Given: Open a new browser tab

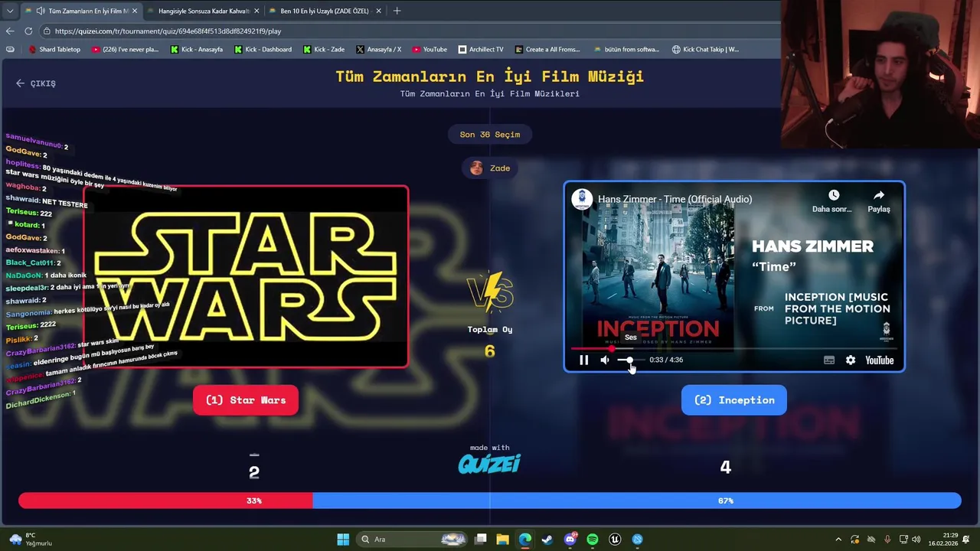Looking at the screenshot, I should (397, 11).
